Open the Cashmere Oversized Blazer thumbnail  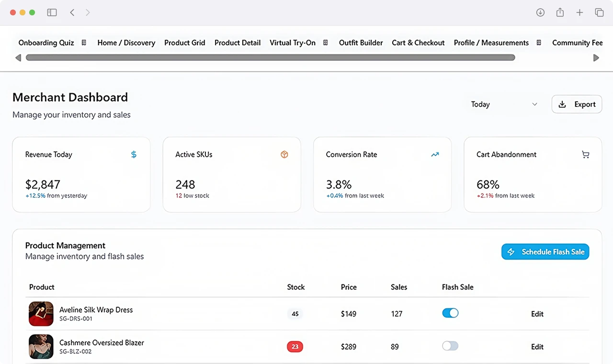click(x=41, y=346)
